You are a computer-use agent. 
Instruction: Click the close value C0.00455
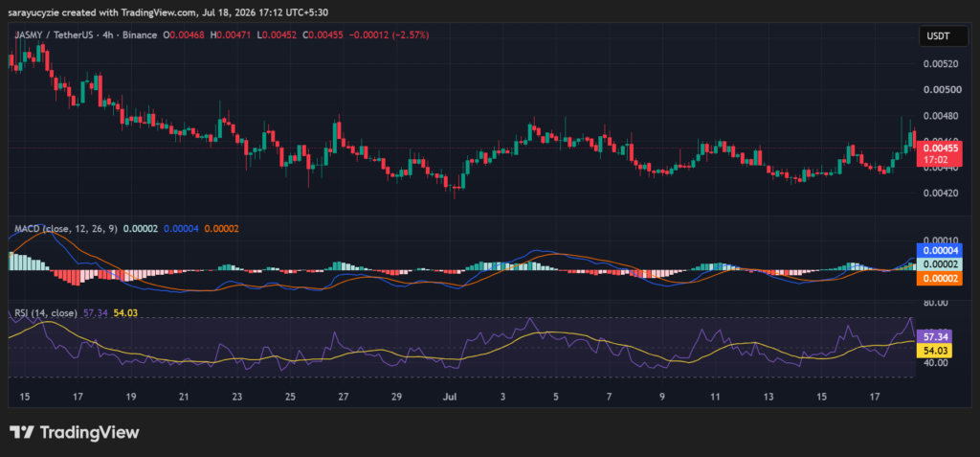pyautogui.click(x=323, y=35)
